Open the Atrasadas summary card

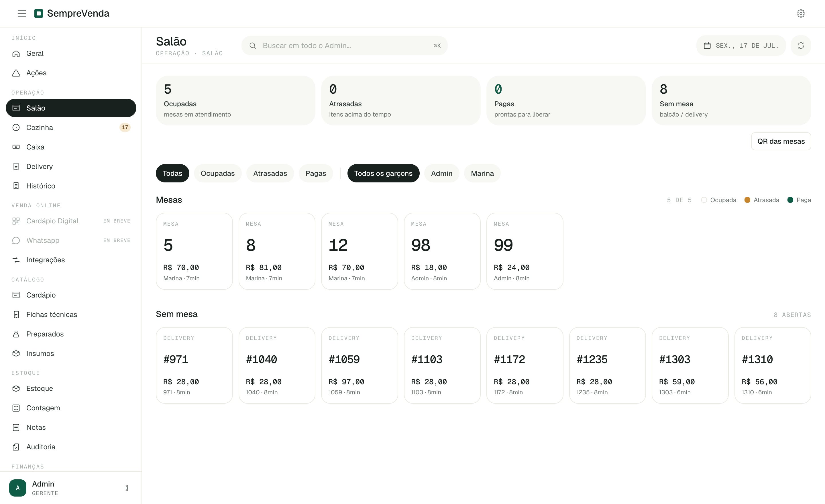pyautogui.click(x=401, y=101)
